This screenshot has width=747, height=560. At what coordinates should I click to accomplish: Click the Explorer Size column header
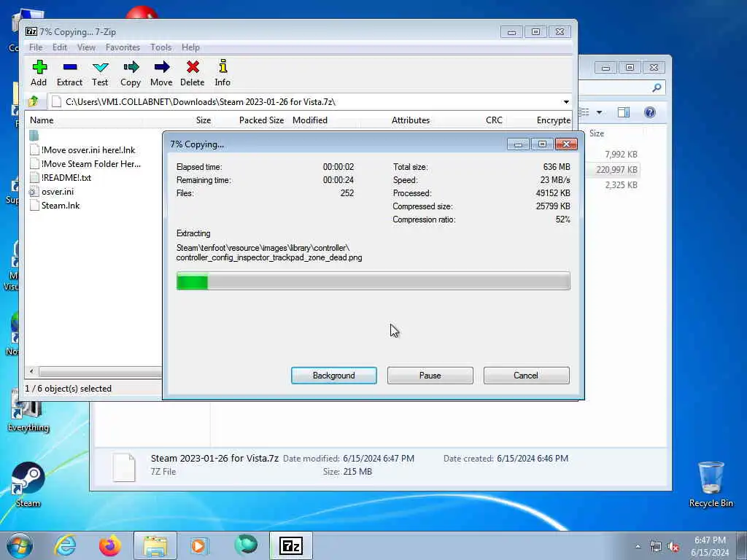click(597, 133)
